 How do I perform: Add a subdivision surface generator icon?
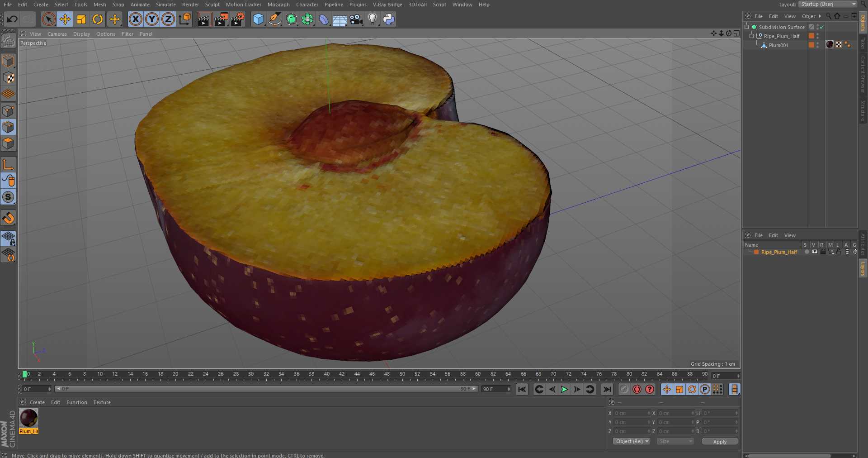point(291,19)
